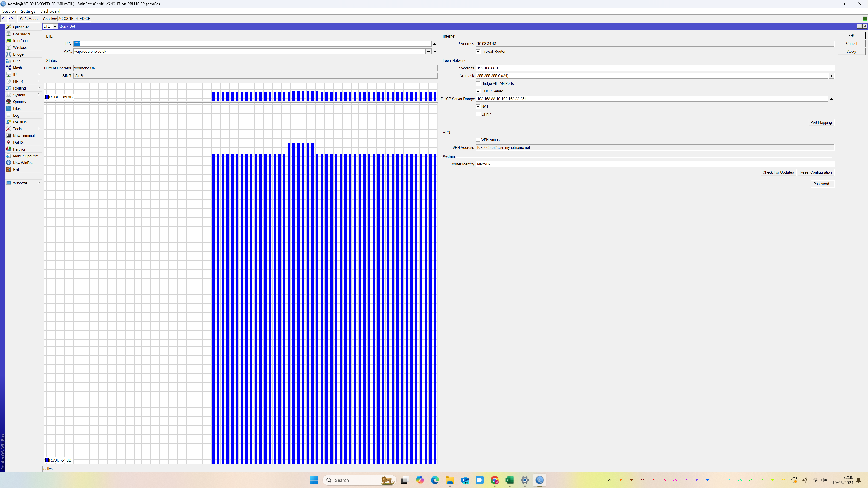Click the Local Network IP Address field
Image resolution: width=868 pixels, height=488 pixels.
pos(655,68)
